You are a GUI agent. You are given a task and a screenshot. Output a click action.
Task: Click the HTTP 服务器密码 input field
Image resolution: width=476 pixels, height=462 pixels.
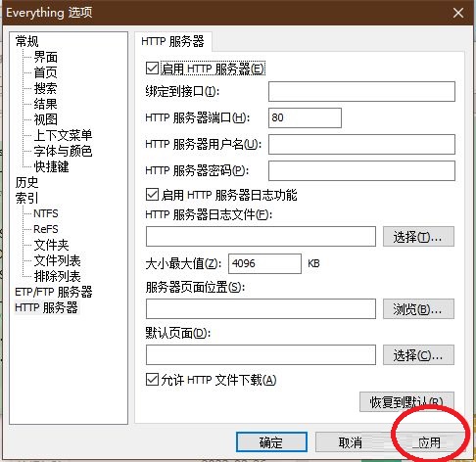[361, 170]
